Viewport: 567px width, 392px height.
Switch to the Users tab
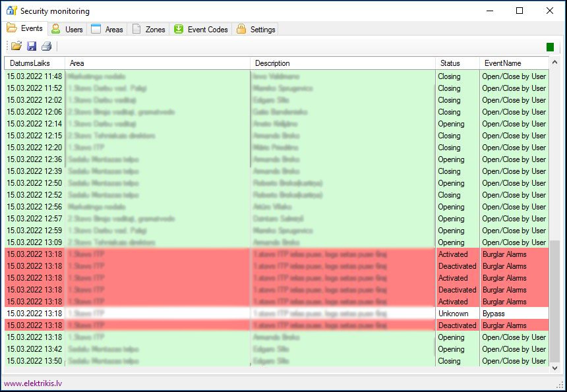[x=67, y=30]
